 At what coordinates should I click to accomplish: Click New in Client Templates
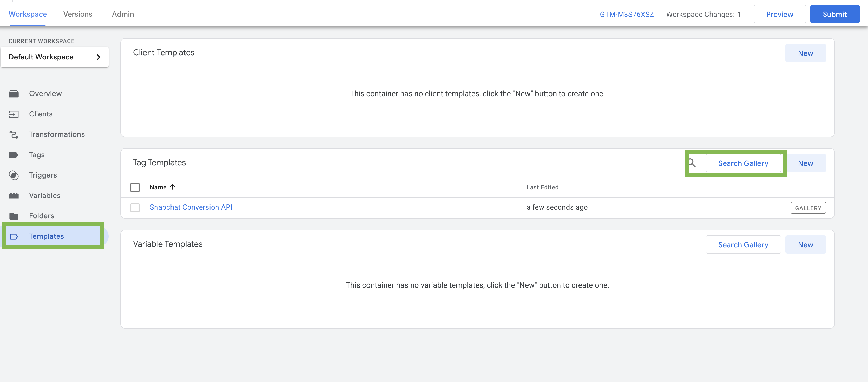pyautogui.click(x=805, y=53)
